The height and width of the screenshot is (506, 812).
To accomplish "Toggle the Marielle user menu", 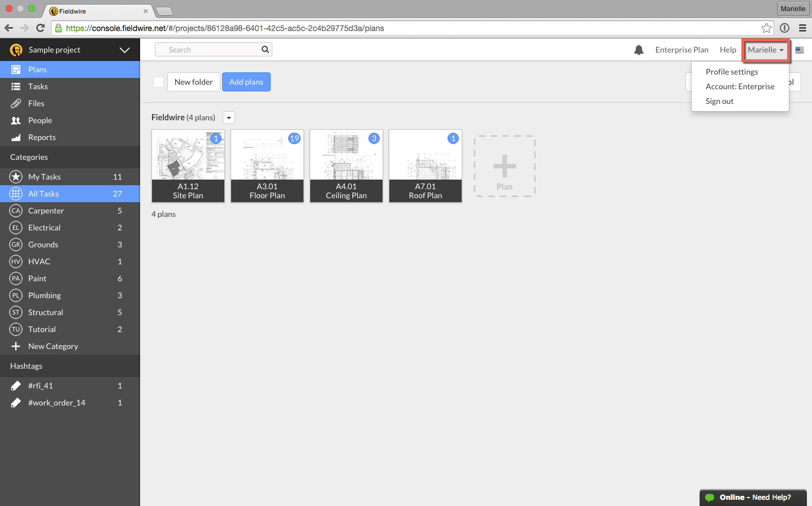I will 766,50.
